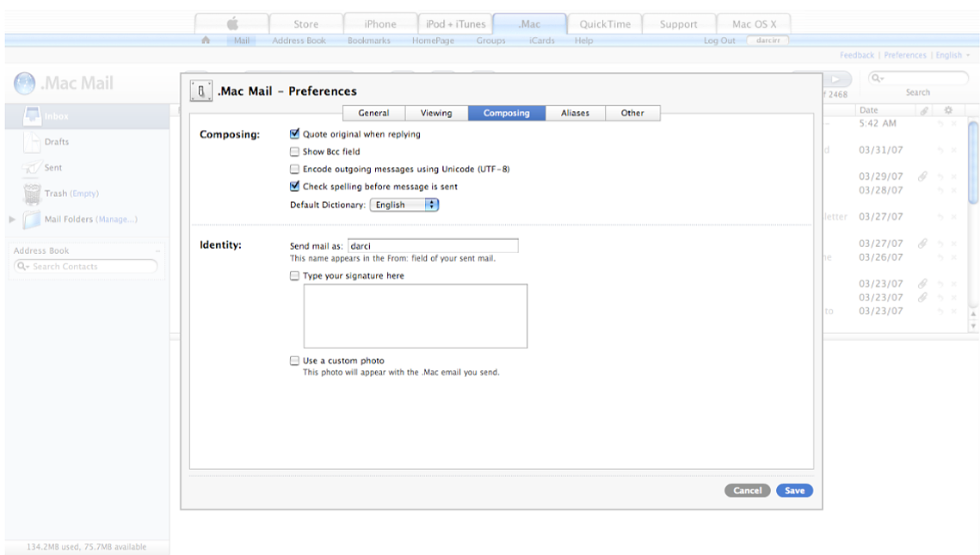Open the QuickTime tab
Viewport: 980px width, 555px height.
click(x=605, y=24)
